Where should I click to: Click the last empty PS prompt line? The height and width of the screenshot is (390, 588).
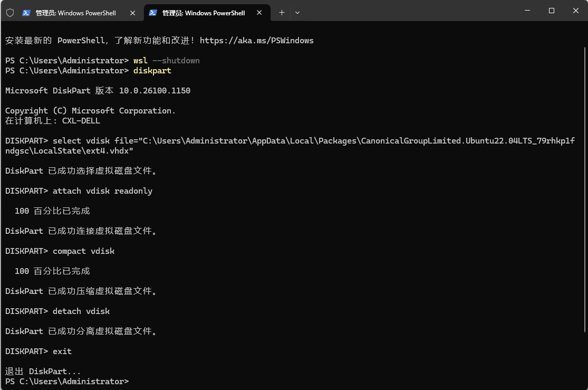[x=67, y=382]
